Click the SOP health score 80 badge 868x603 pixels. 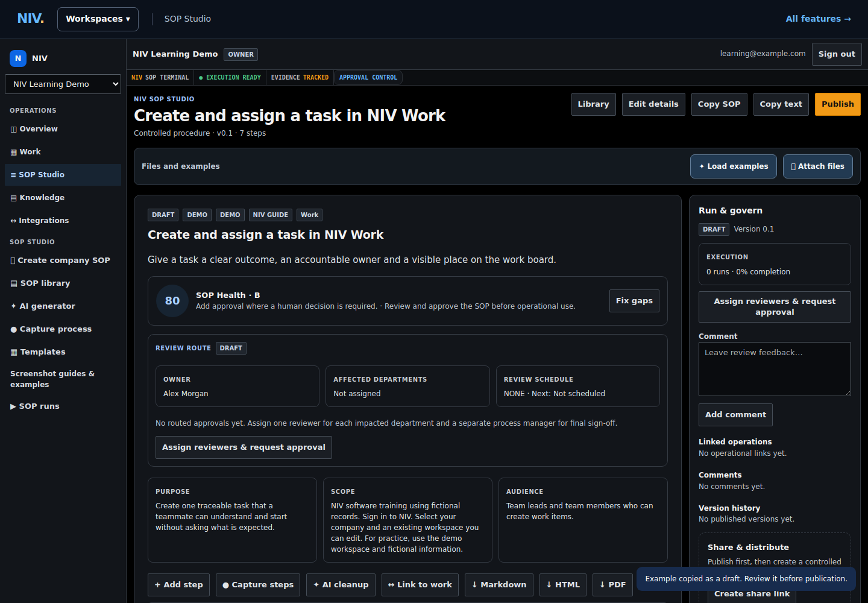pyautogui.click(x=172, y=301)
